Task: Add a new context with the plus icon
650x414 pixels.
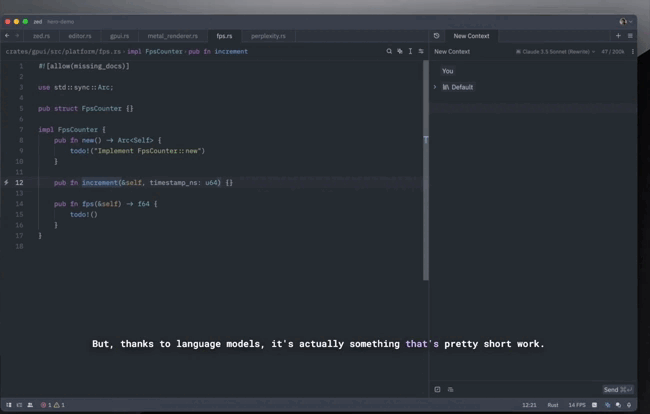Action: pos(618,35)
